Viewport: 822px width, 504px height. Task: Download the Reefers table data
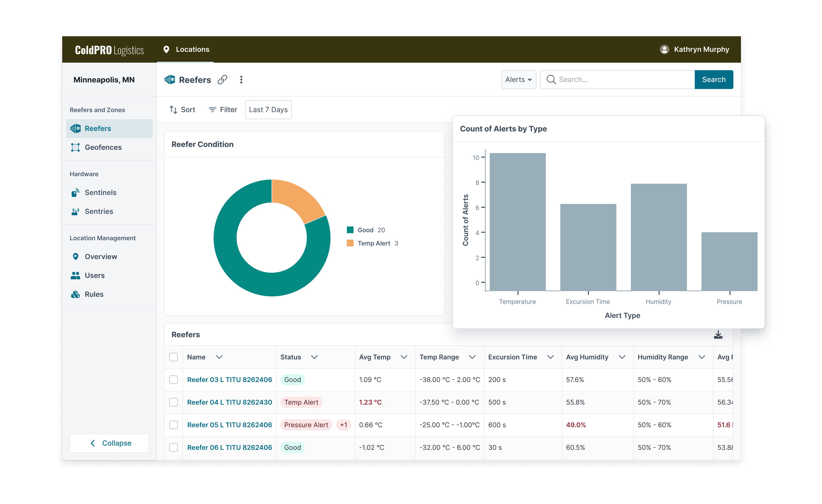719,335
